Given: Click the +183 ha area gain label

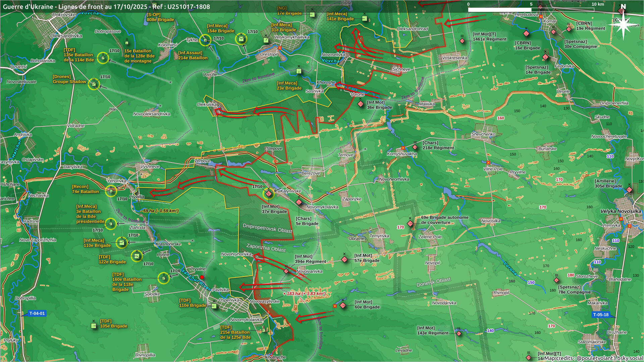Looking at the screenshot, I should [304, 294].
